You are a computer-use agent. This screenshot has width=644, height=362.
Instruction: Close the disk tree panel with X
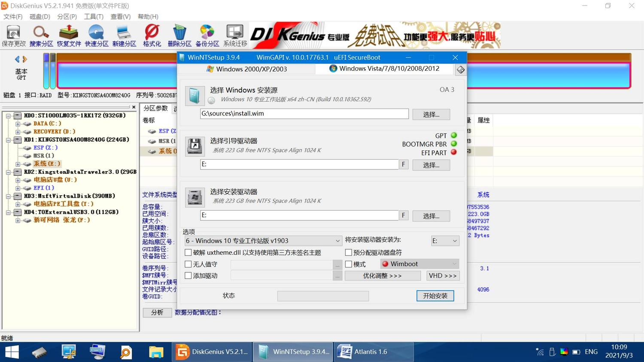(x=134, y=107)
